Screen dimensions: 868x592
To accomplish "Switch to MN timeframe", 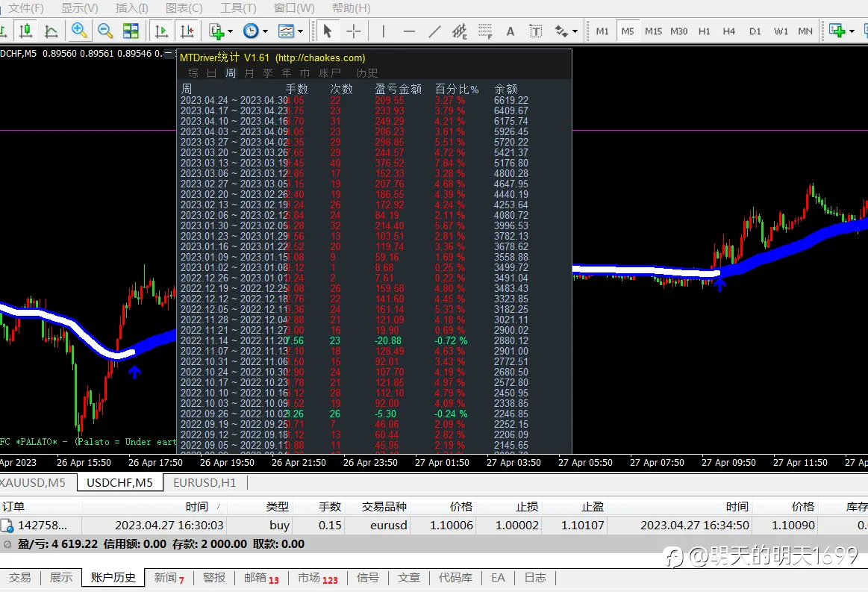I will (x=805, y=31).
